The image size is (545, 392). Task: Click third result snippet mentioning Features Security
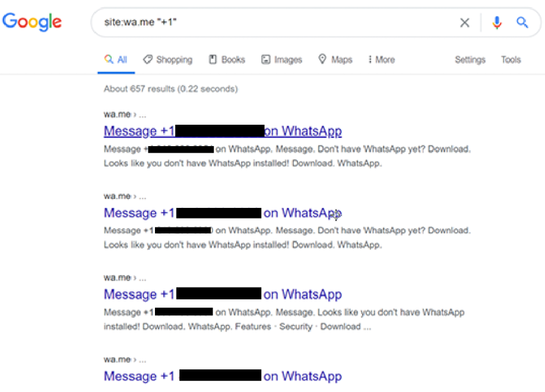pyautogui.click(x=284, y=320)
